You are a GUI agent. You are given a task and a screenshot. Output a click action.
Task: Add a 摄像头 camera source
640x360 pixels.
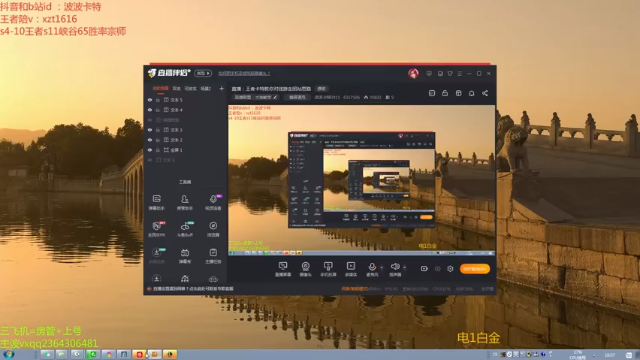pyautogui.click(x=305, y=269)
